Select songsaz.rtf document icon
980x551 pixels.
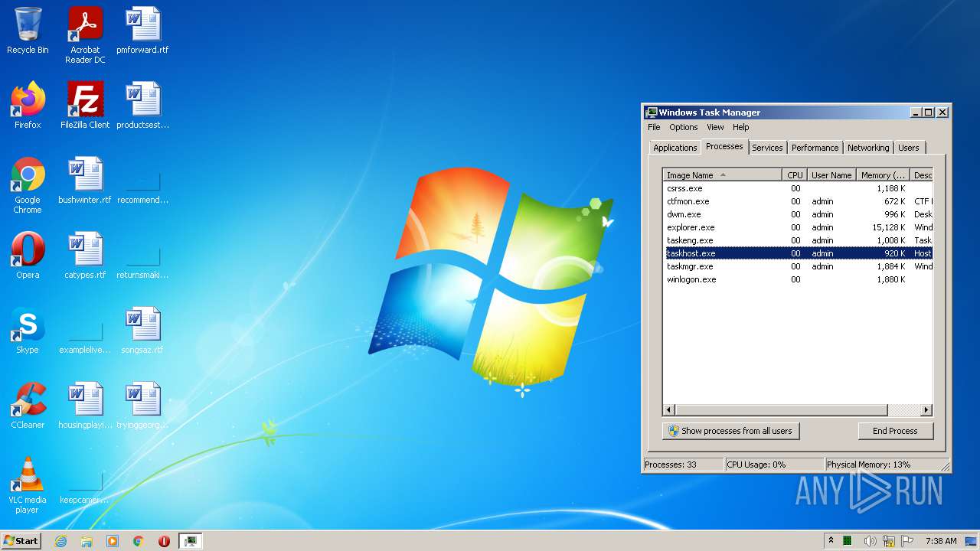(x=142, y=331)
